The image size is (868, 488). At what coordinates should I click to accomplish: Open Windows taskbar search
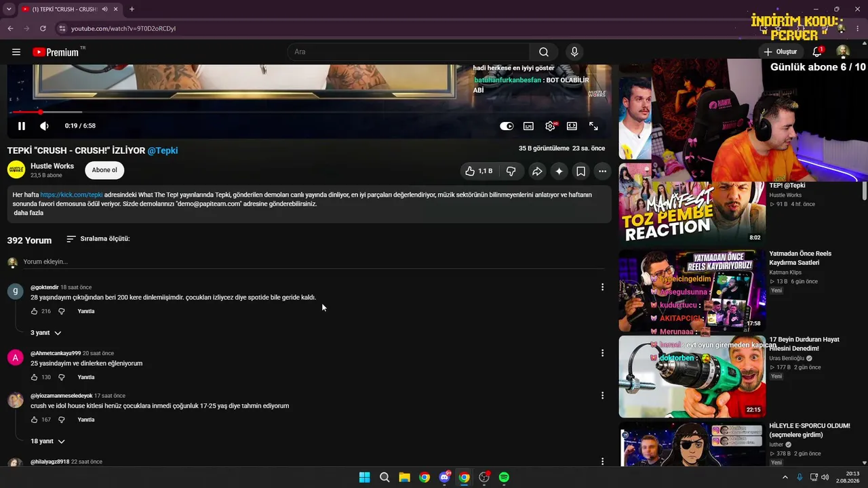[x=384, y=477]
